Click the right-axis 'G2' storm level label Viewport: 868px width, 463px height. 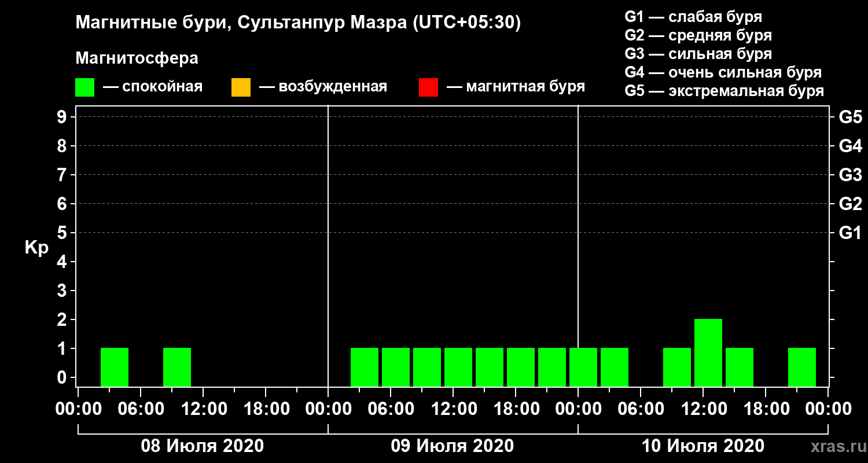point(850,204)
